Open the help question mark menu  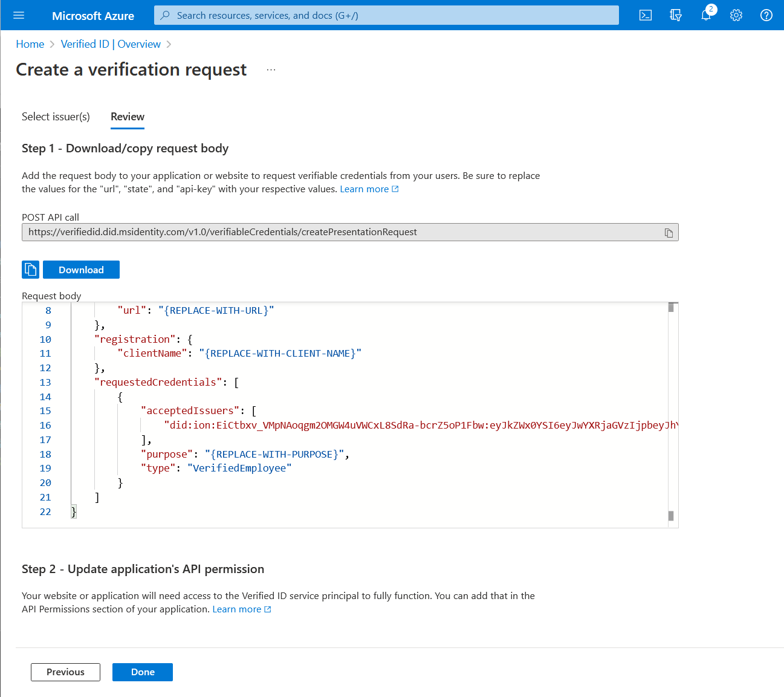(766, 15)
